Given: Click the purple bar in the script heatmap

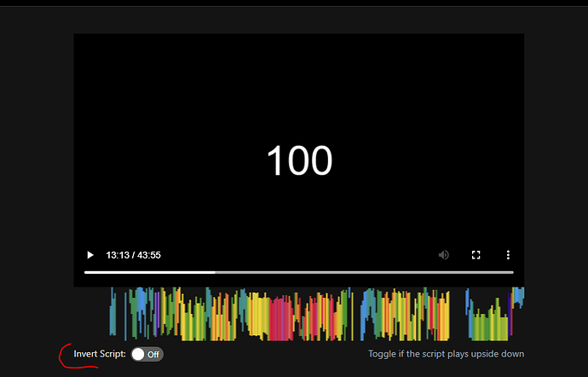Looking at the screenshot, I should [158, 307].
